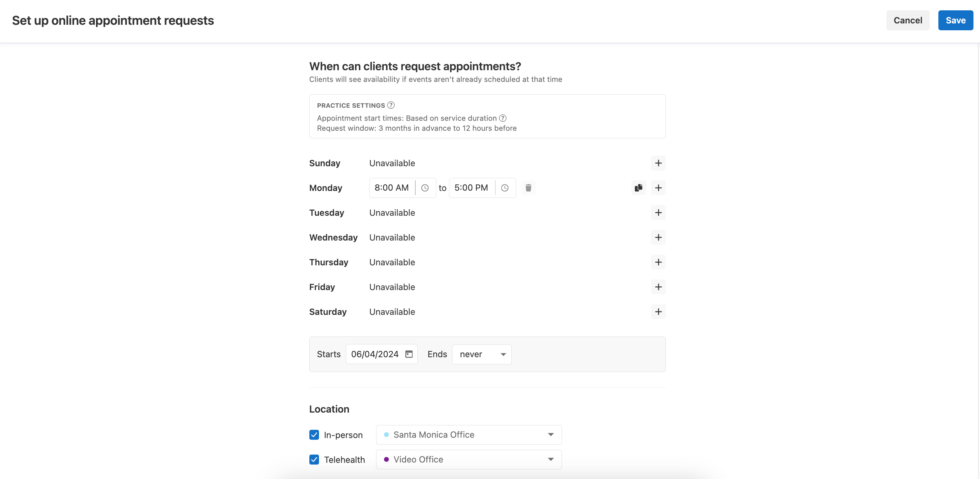980x479 pixels.
Task: Click the 06/04/2024 start date field
Action: pyautogui.click(x=375, y=354)
